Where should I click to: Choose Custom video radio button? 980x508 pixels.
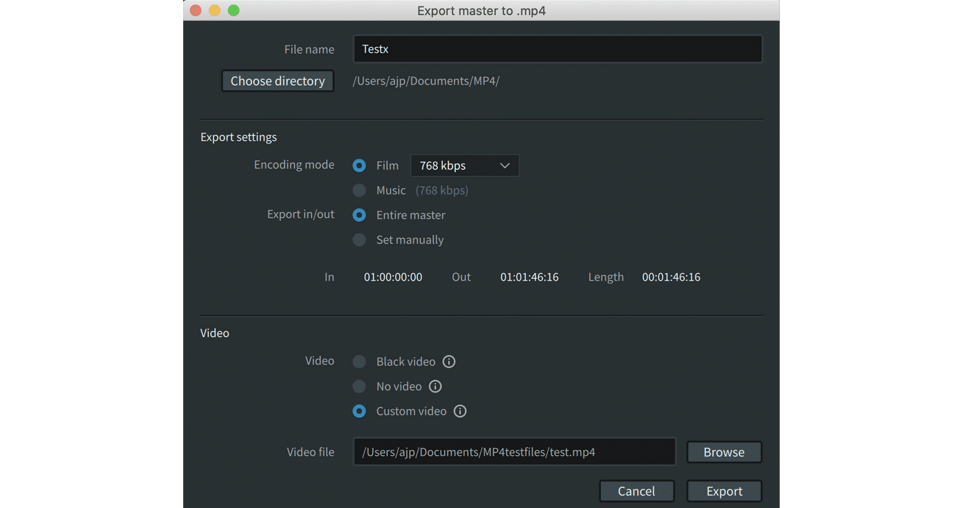tap(359, 412)
